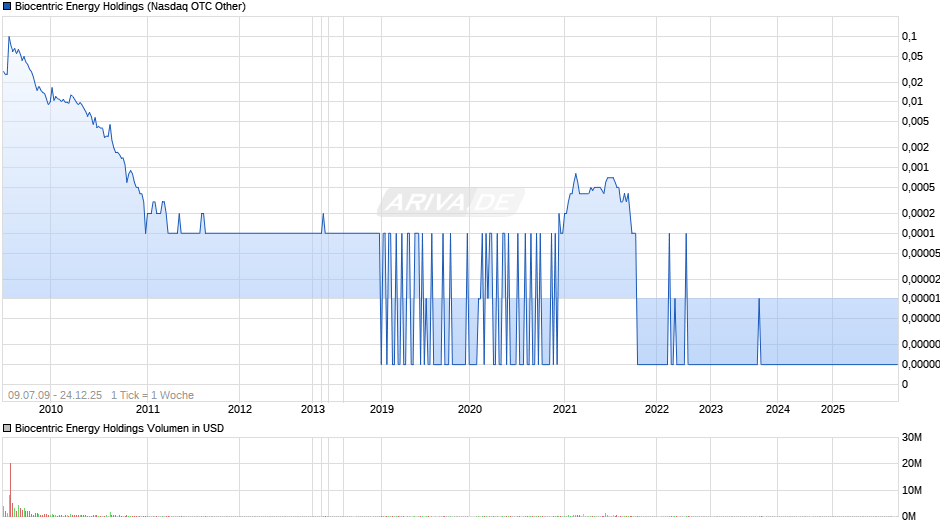The image size is (940, 526).
Task: Click the 'Biocentric Energy Holdings Volumen in USD' label
Action: click(x=119, y=428)
